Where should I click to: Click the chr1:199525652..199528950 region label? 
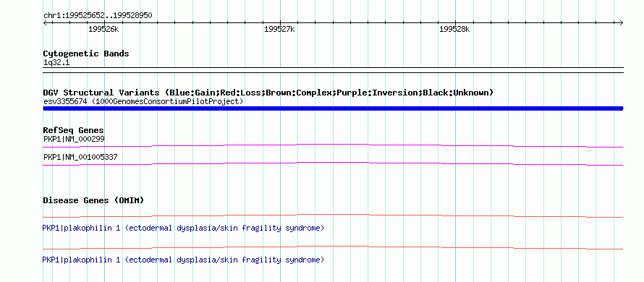[x=98, y=16]
